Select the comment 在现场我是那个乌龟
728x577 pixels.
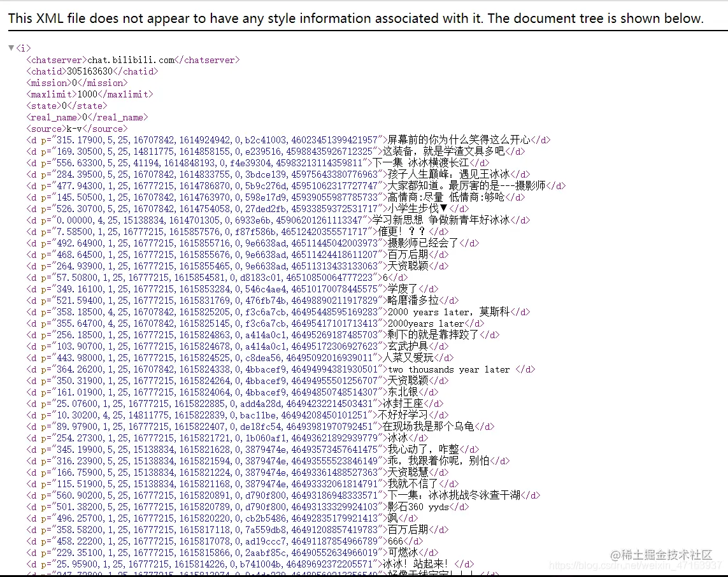click(428, 427)
